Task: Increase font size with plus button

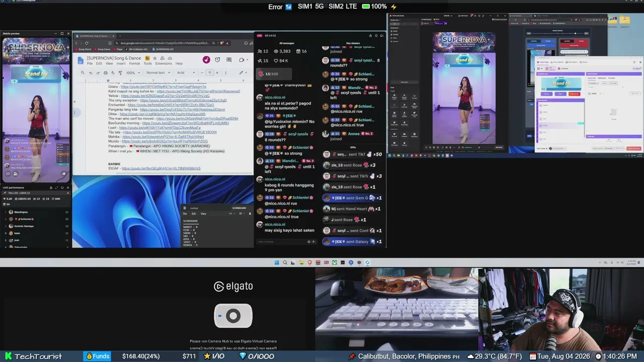Action: click(217, 73)
